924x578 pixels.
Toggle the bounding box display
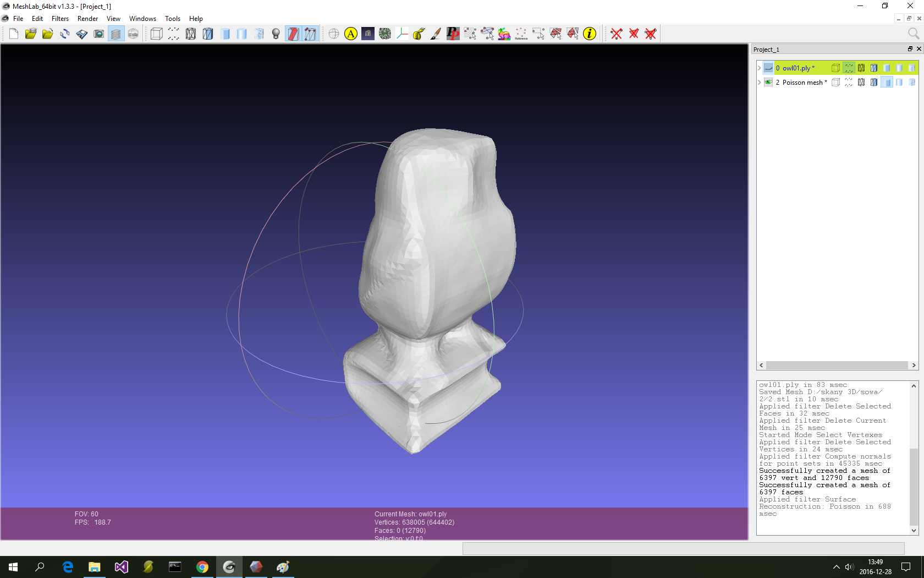click(156, 34)
